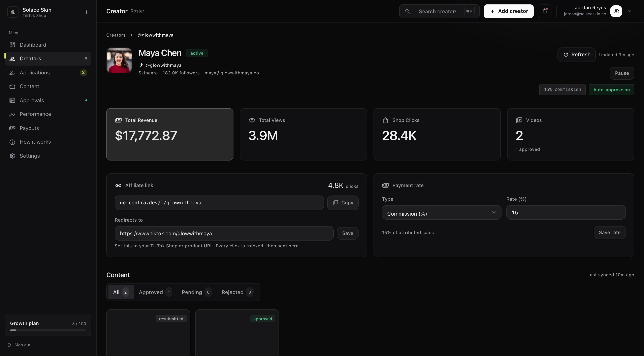This screenshot has width=644, height=356.
Task: Click Maya Chen's profile photo
Action: 119,61
